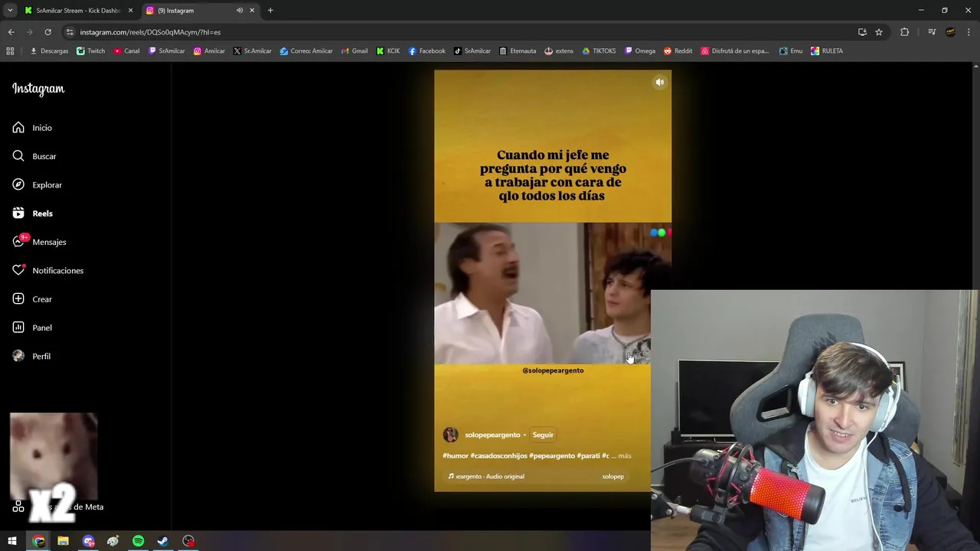Screen dimensions: 980x551
Task: Open the solopepeargento username link
Action: point(492,435)
